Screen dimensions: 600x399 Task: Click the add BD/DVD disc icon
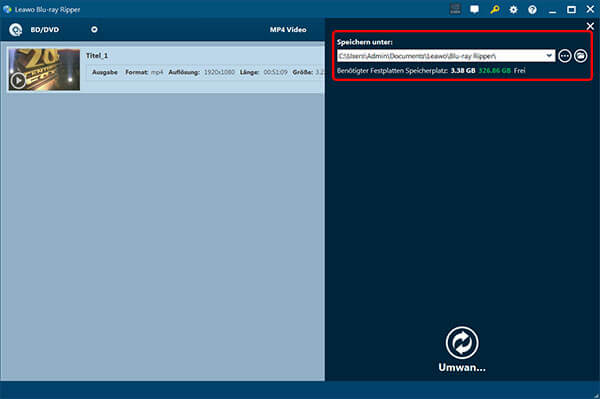point(16,30)
